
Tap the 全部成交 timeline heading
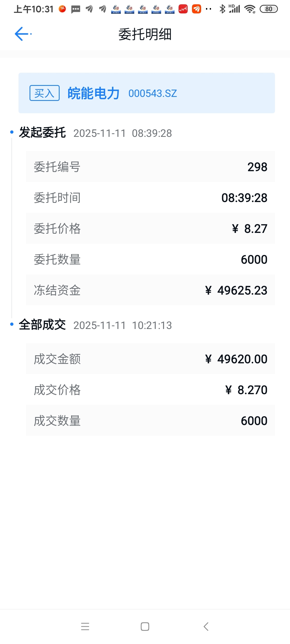point(42,325)
